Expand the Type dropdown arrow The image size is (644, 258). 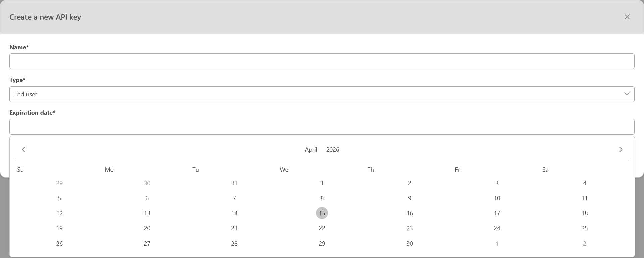point(627,94)
